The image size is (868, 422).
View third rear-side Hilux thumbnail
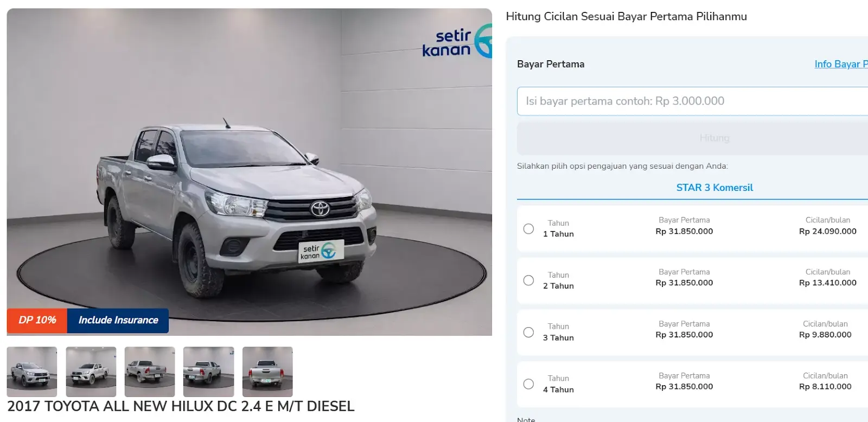click(150, 372)
